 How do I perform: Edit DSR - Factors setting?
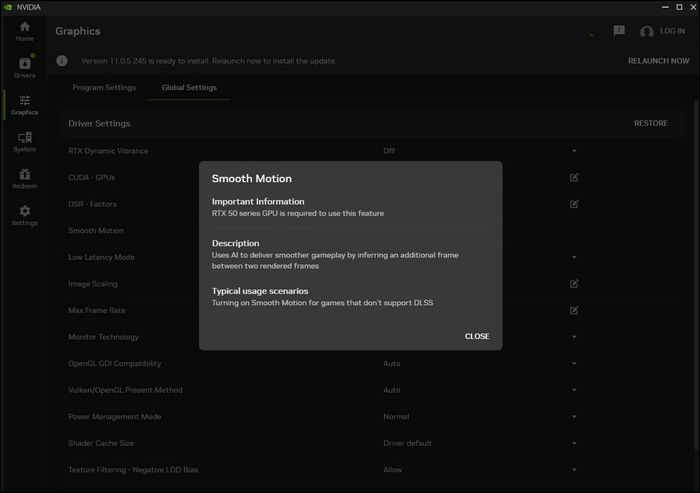point(574,204)
